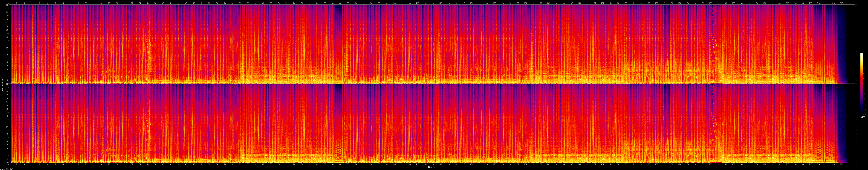
Task: Click the '100' tick on bottom time axis
Action: tap(394, 164)
